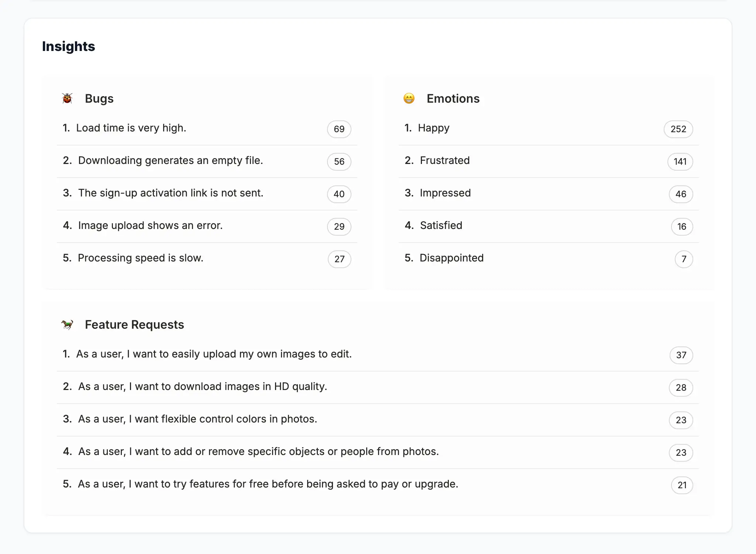Select 'Processing speed is slow' bug row

point(207,259)
